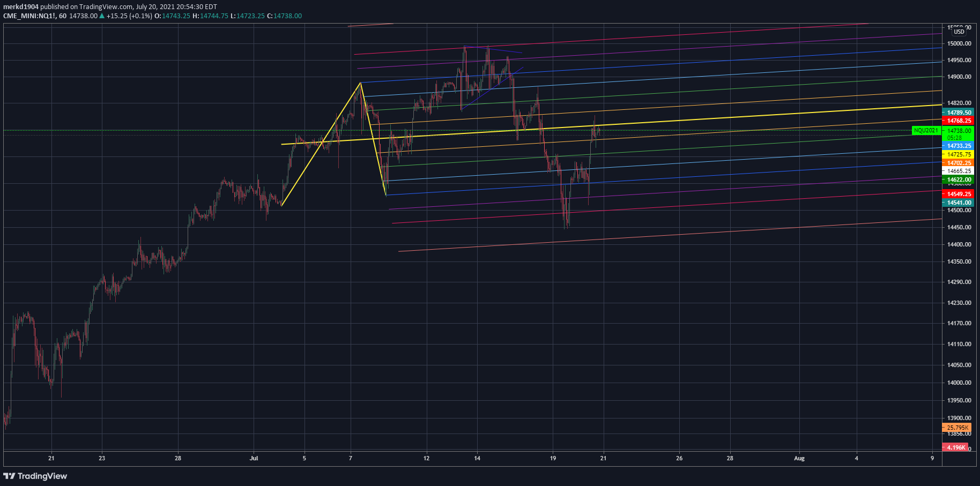This screenshot has width=980, height=486.
Task: Select the current price 14738.00 label
Action: (x=958, y=131)
